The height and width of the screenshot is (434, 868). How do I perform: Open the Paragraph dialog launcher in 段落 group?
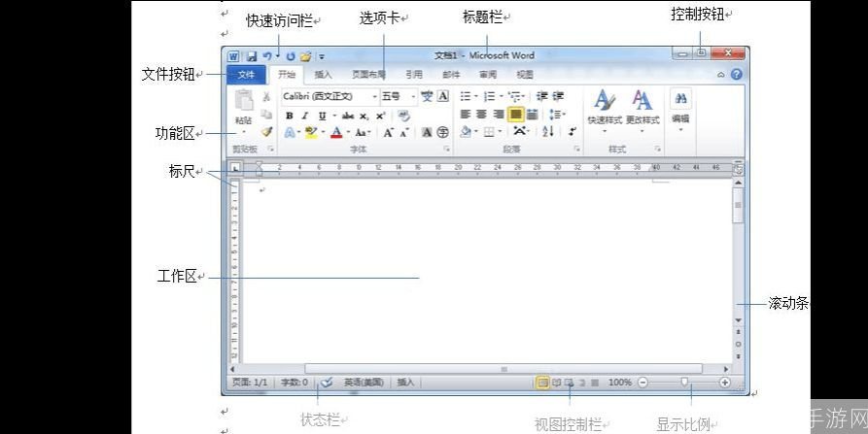[x=576, y=150]
